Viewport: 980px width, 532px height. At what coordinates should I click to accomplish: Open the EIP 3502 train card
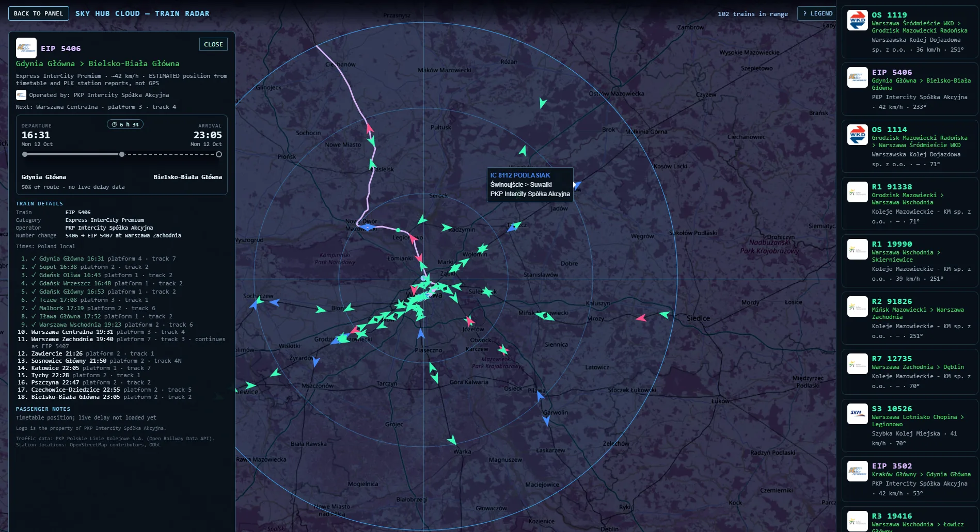click(x=910, y=479)
